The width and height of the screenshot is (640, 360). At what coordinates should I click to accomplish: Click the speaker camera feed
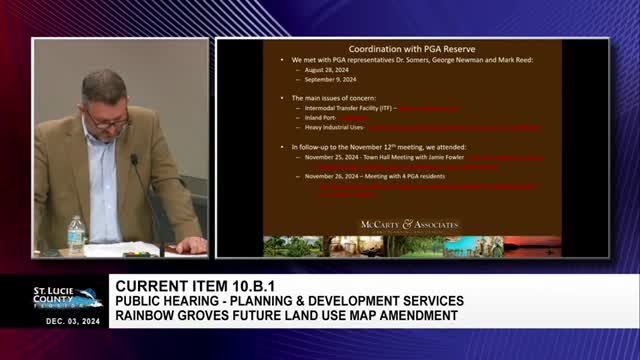[x=120, y=148]
